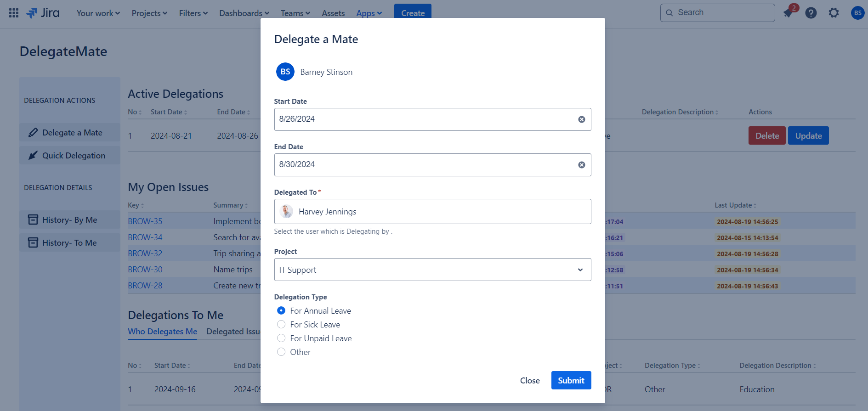This screenshot has height=411, width=868.
Task: Open the Help question mark icon
Action: (811, 13)
